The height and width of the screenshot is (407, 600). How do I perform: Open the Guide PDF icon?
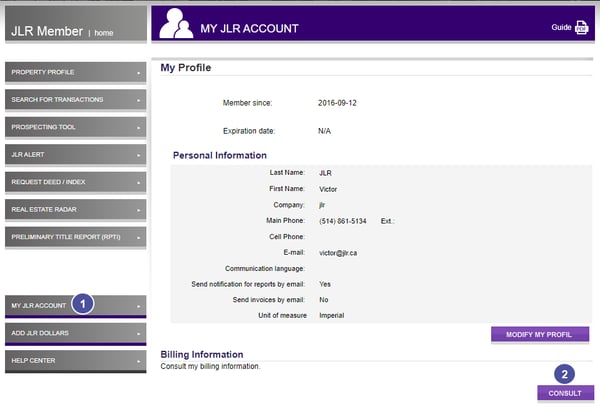tap(581, 28)
